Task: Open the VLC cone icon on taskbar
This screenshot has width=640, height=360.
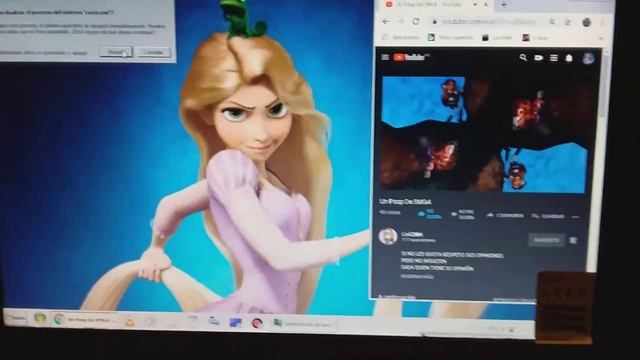Action: tap(130, 322)
